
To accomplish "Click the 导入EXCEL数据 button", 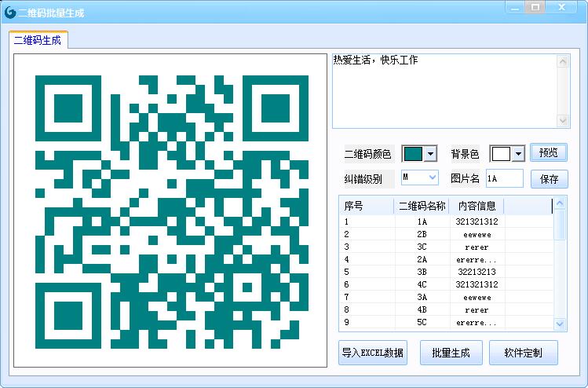I will click(373, 353).
